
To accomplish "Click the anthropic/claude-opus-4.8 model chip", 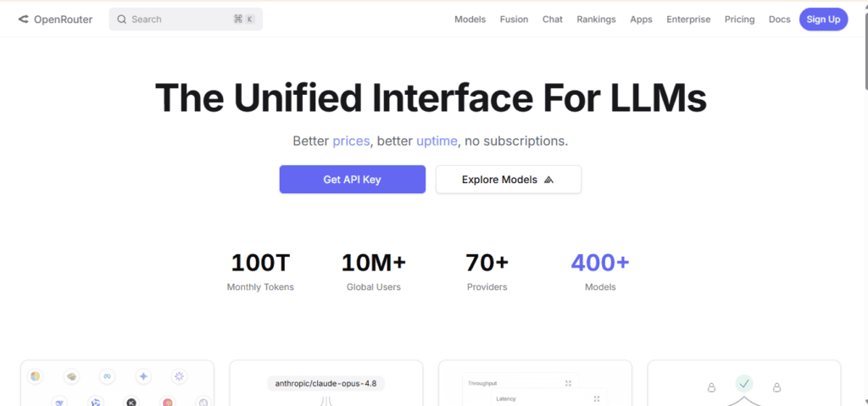I will click(325, 383).
